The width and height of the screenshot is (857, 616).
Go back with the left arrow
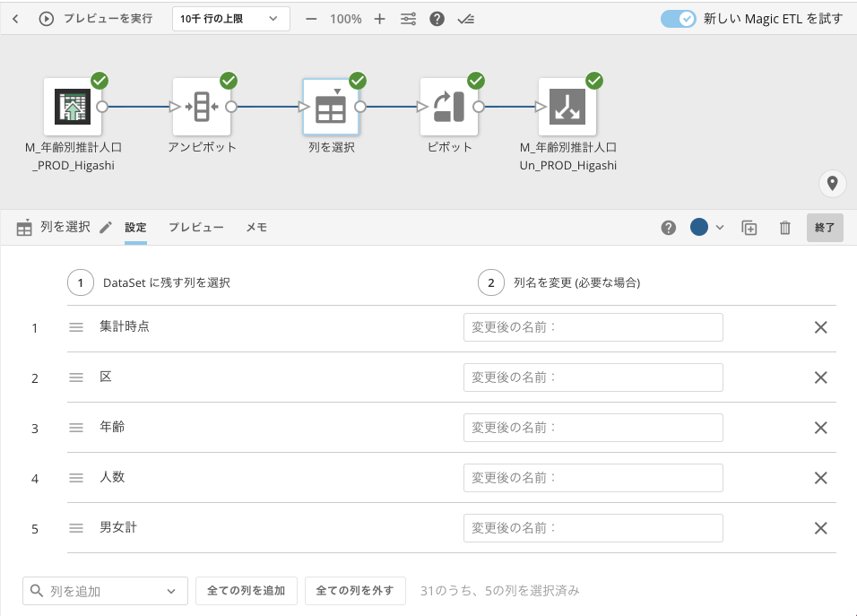tap(15, 19)
